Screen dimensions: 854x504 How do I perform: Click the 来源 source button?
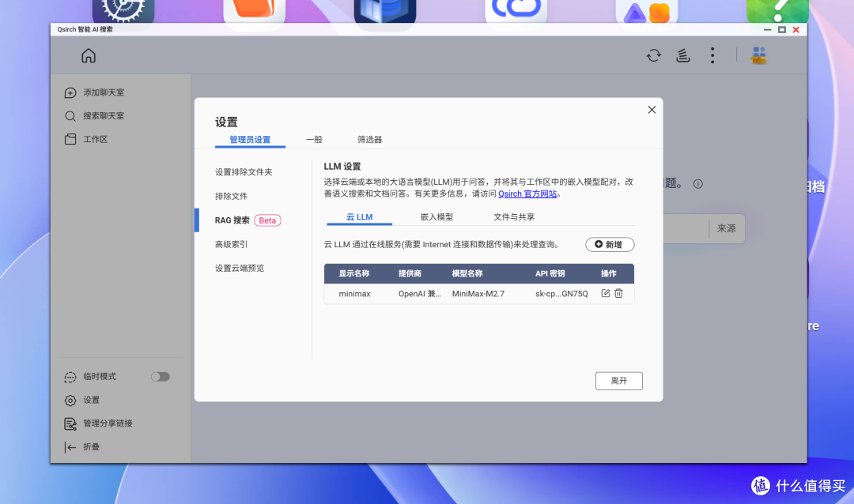pyautogui.click(x=726, y=228)
